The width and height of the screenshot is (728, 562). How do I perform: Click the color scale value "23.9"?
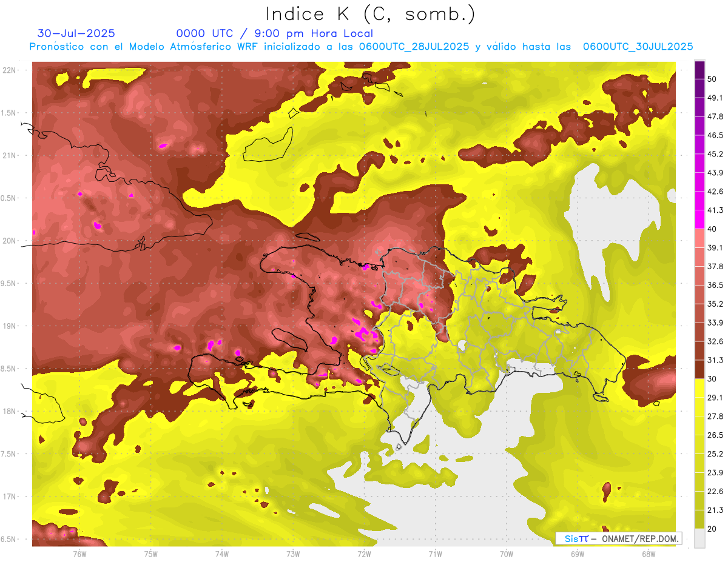(x=715, y=473)
